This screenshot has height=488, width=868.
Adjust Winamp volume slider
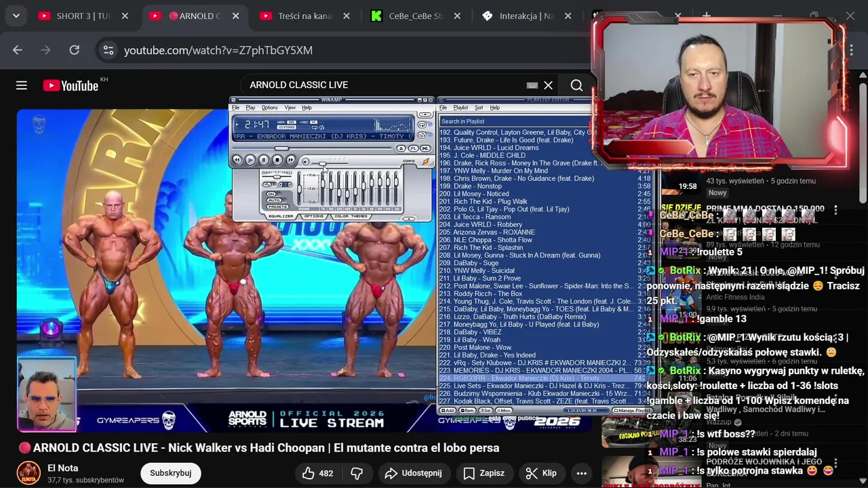click(330, 163)
